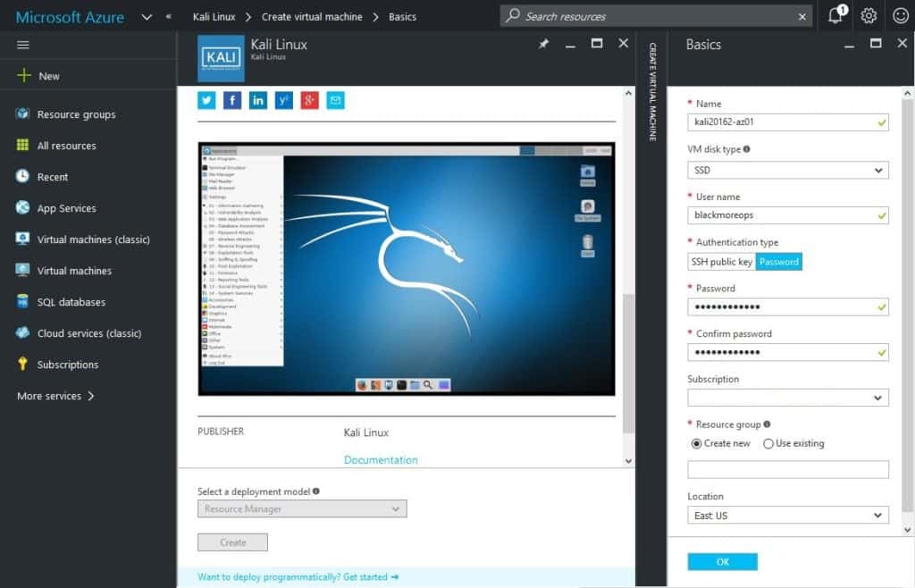Open All resources grid icon
This screenshot has width=915, height=588.
(x=22, y=146)
